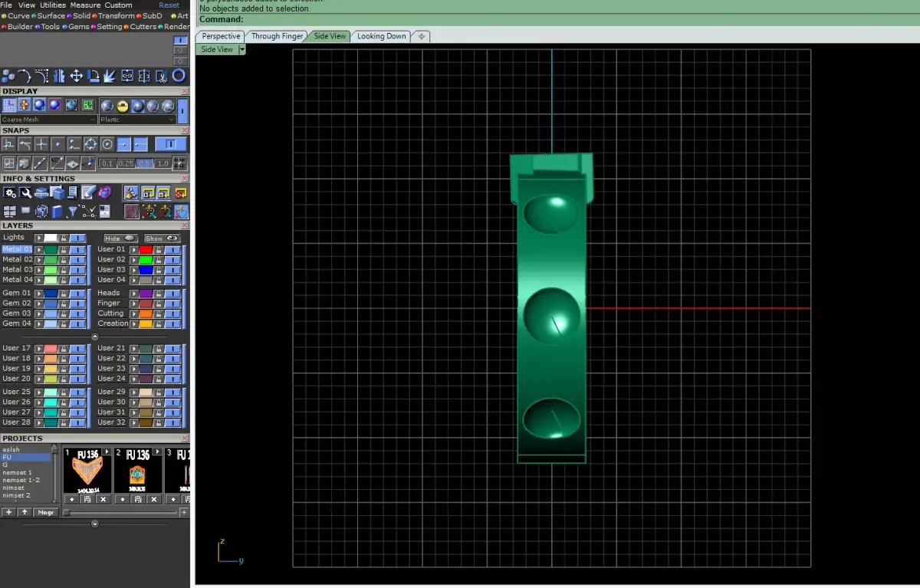Close the Display panel with its X

(x=184, y=91)
